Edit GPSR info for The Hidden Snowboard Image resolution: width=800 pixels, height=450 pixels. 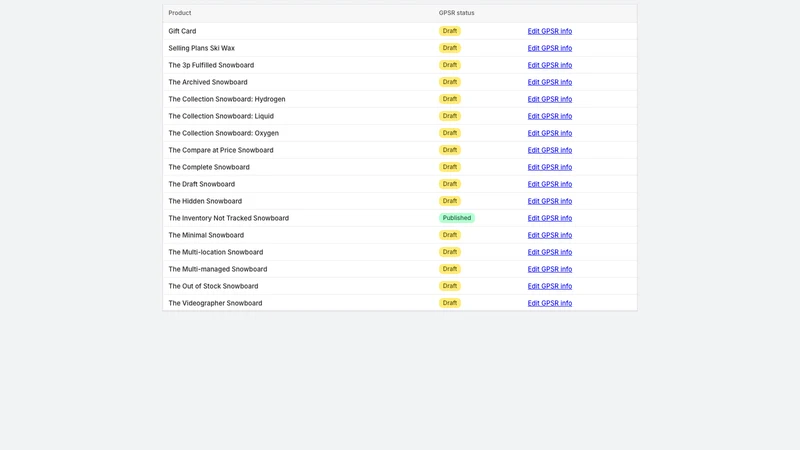point(549,201)
